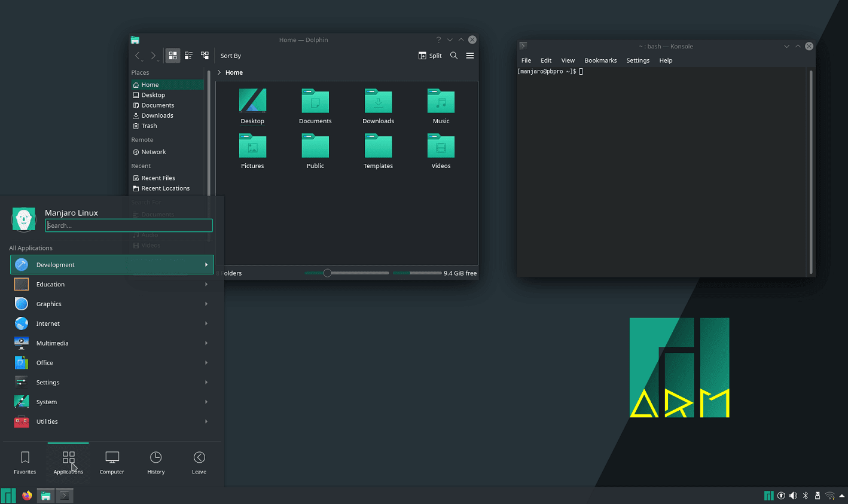Select the Pictures folder icon
Image resolution: width=848 pixels, height=504 pixels.
pos(252,151)
